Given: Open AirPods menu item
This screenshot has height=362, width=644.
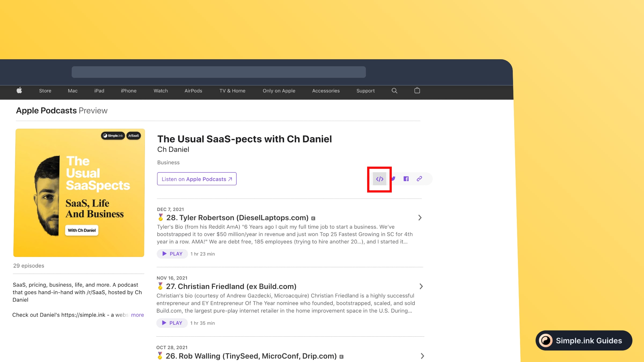Looking at the screenshot, I should tap(193, 91).
